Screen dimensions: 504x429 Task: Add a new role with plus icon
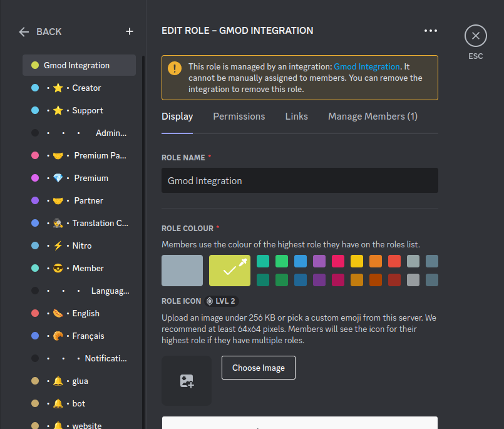[x=130, y=31]
